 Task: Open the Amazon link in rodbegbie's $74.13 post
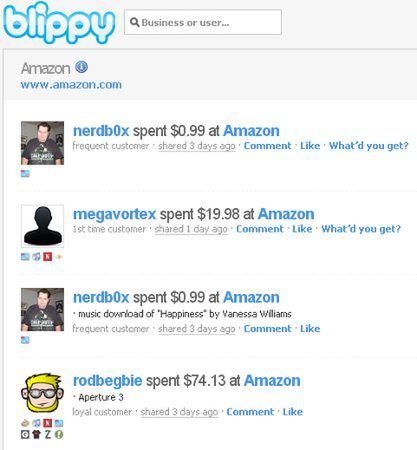point(272,381)
